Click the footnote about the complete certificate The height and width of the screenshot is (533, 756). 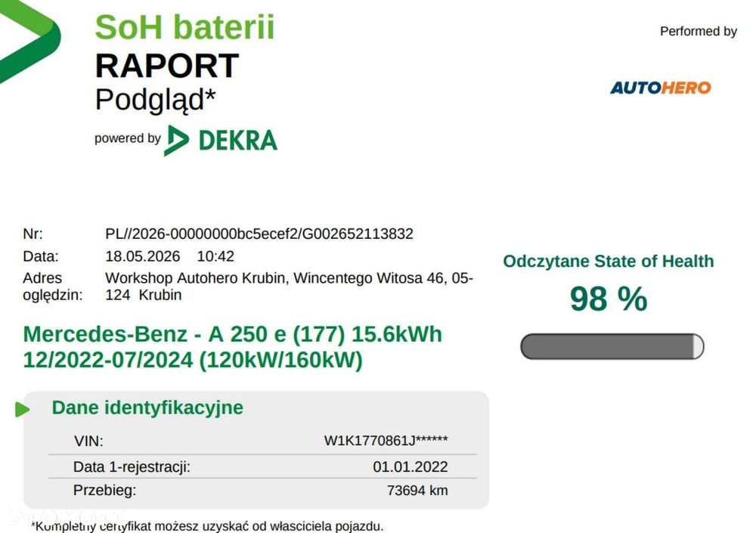[x=207, y=525]
